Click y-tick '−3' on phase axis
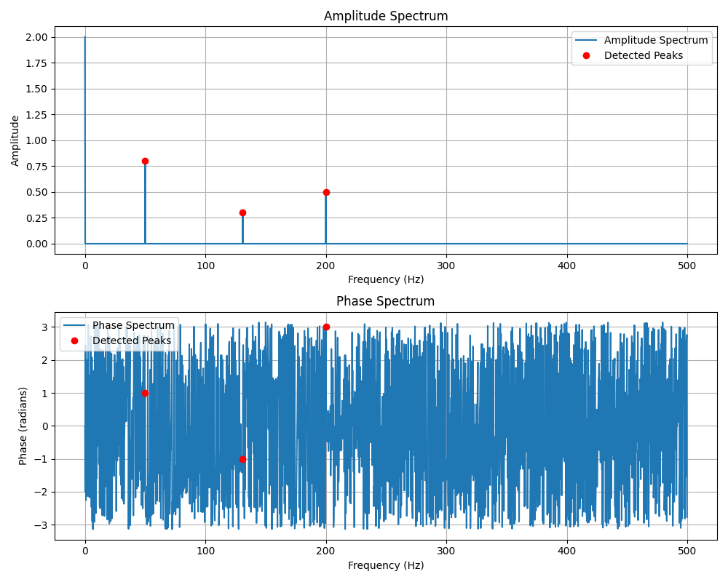The width and height of the screenshot is (728, 582). (x=41, y=525)
